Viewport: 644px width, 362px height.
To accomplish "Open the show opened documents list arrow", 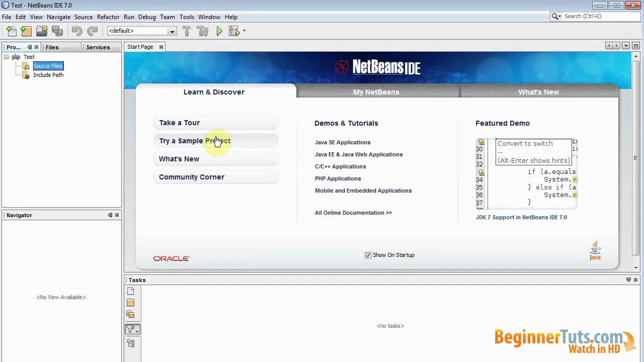I will pos(626,45).
